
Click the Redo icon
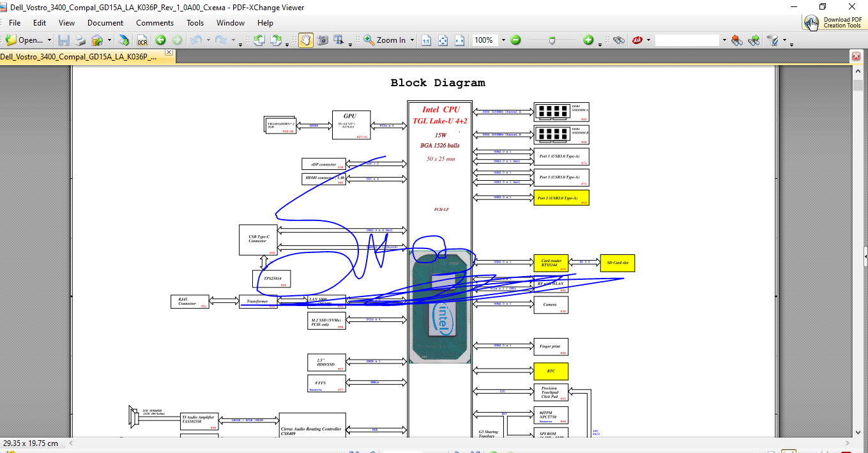[220, 40]
